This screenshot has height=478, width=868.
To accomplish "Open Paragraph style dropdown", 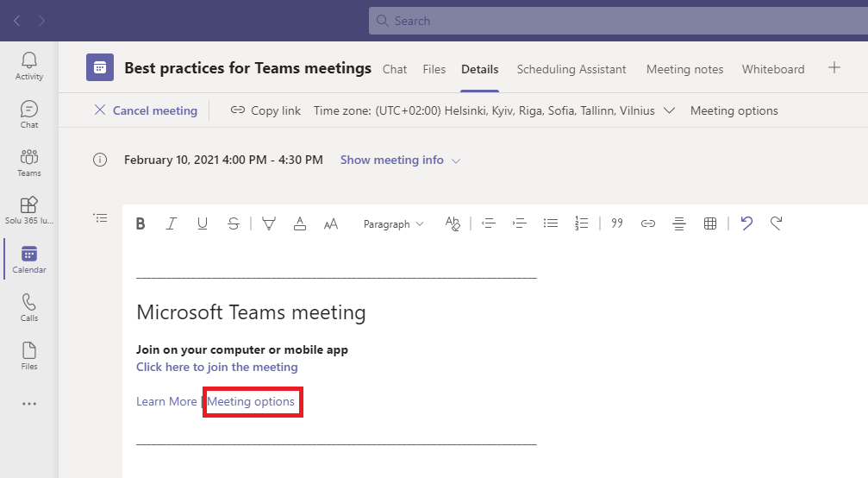I will [x=393, y=223].
